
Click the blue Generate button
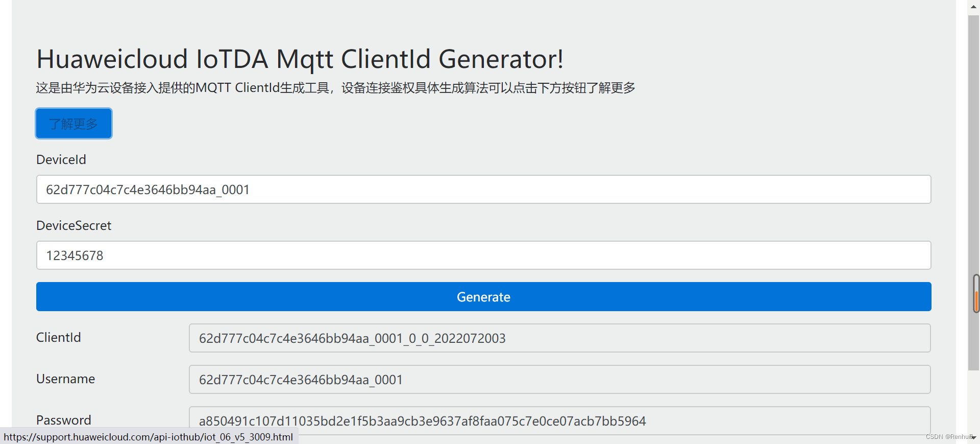[483, 297]
